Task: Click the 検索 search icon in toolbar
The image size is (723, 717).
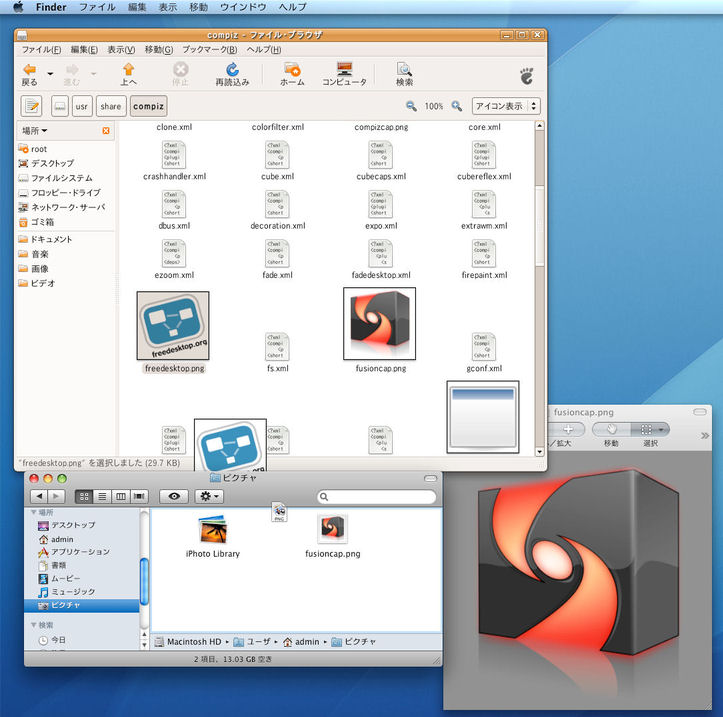Action: [404, 69]
